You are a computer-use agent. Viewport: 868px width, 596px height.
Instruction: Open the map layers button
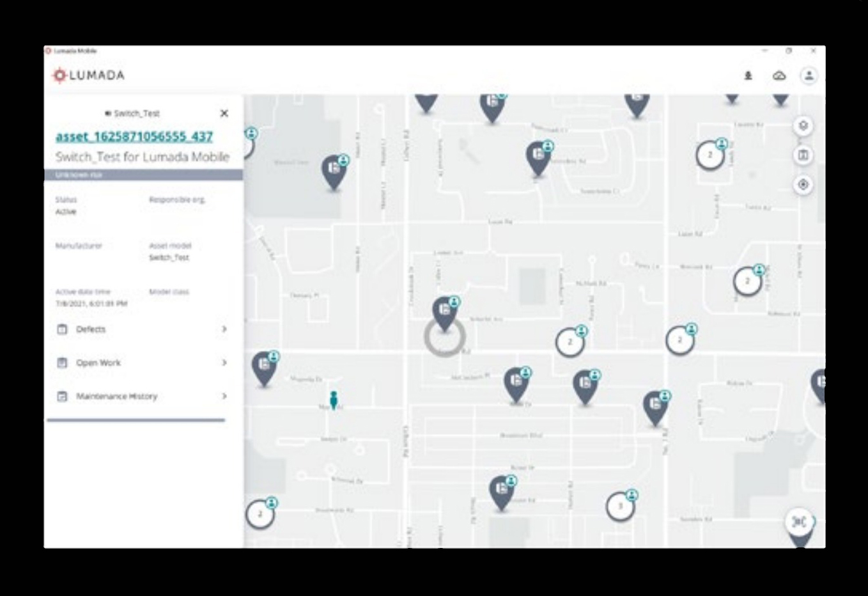(803, 125)
